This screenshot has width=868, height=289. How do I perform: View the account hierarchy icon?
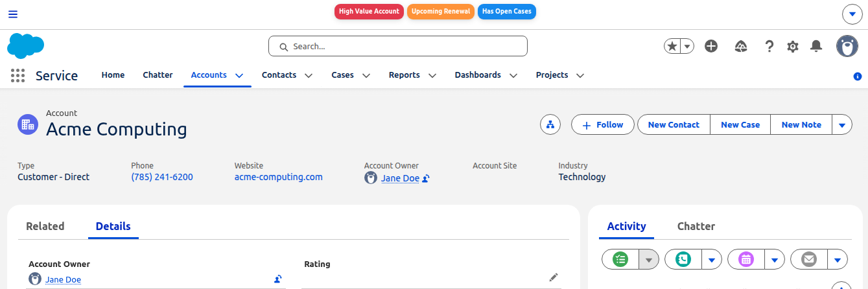[550, 124]
